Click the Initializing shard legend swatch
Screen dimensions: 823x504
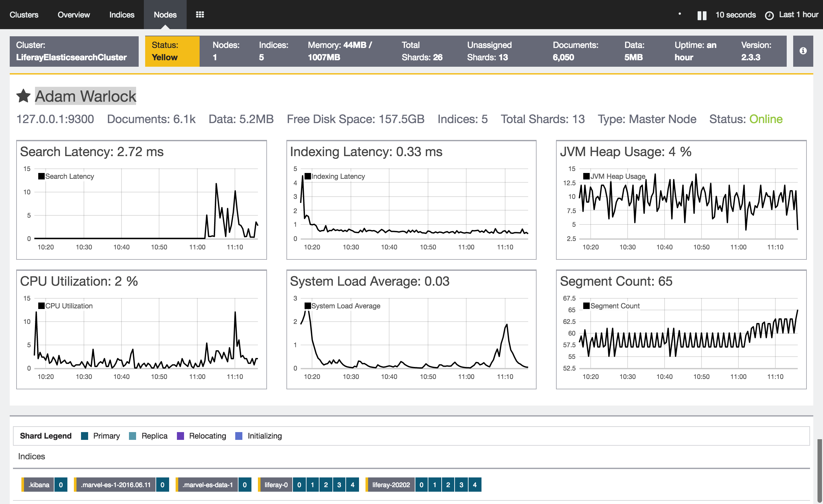239,436
